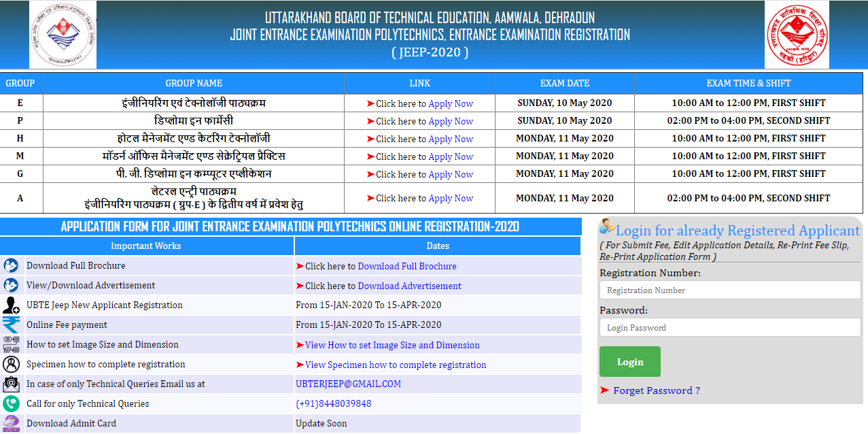Screen dimensions: 868x434
Task: Open Apply Now for Group H hotel management
Action: click(x=451, y=139)
